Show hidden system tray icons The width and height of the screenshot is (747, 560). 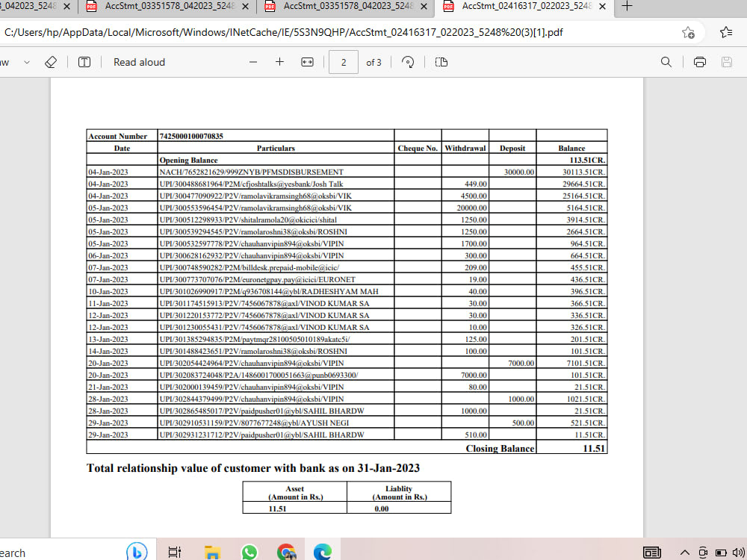click(x=684, y=553)
